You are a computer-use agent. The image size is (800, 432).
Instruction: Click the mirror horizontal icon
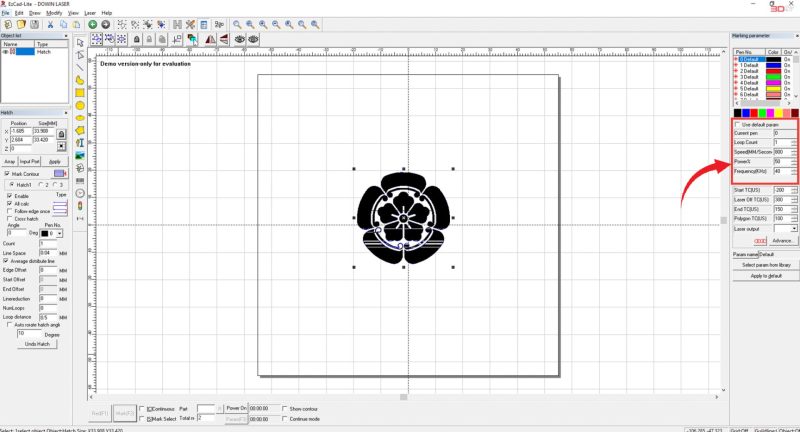210,39
